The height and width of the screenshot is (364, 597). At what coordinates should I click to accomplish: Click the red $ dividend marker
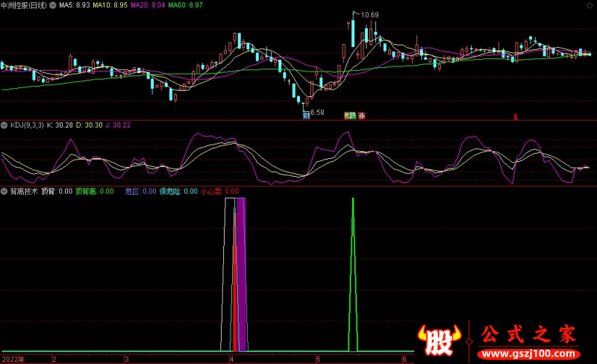pyautogui.click(x=516, y=117)
